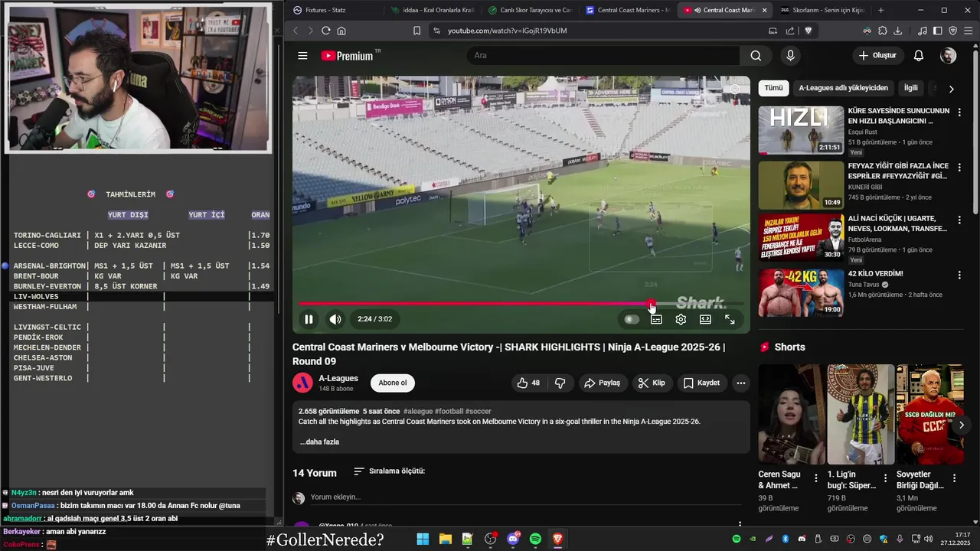The width and height of the screenshot is (980, 551).
Task: Open File Explorer from taskbar
Action: click(x=445, y=540)
